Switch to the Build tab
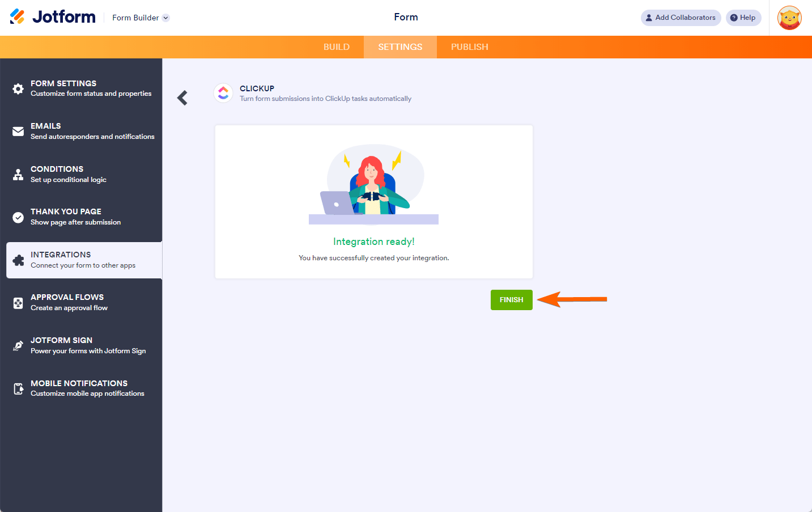Screen dimensions: 812x512 point(337,47)
